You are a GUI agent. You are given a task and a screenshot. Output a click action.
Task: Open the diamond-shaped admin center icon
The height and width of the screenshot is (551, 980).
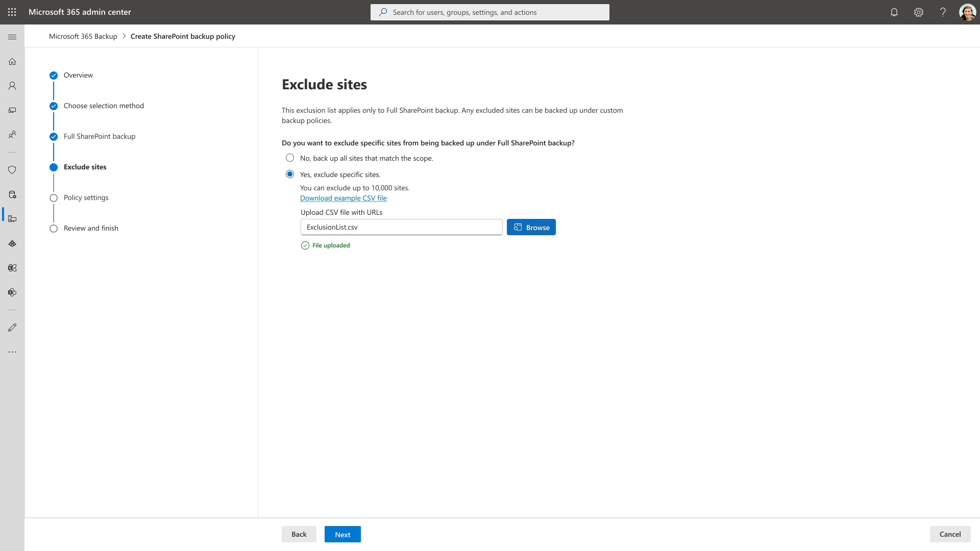pyautogui.click(x=12, y=243)
